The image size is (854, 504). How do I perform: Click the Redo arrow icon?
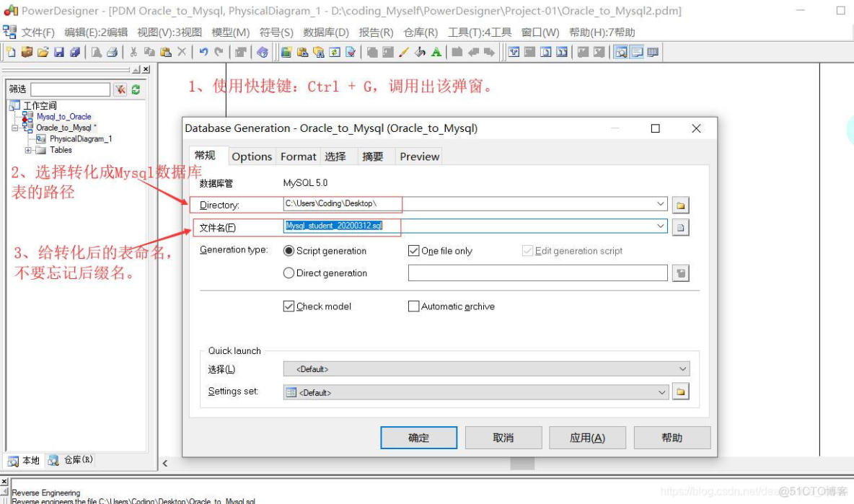[x=219, y=52]
